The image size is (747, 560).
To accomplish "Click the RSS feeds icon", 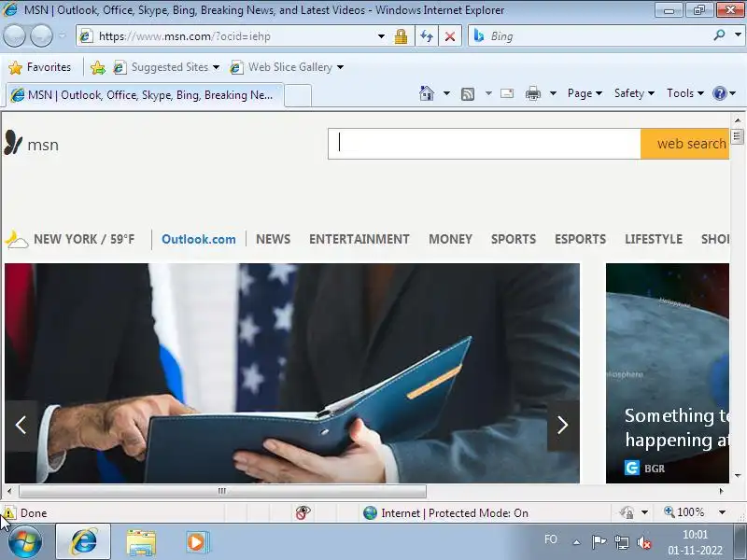I will pos(468,94).
